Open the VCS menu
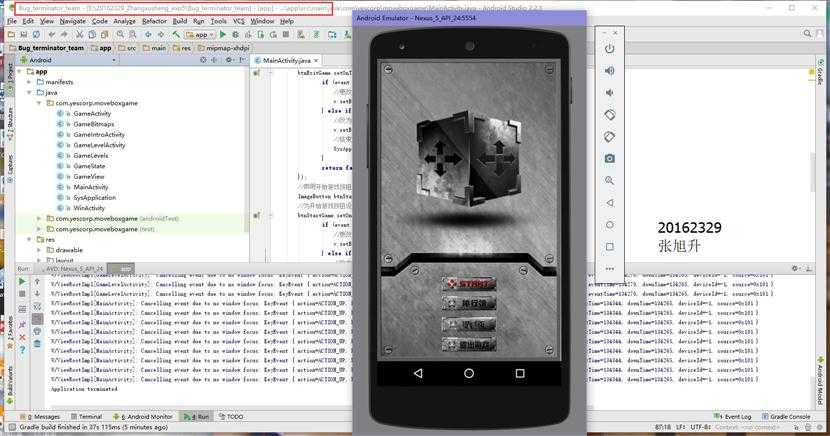Viewport: 830px width, 436px height. pyautogui.click(x=239, y=21)
